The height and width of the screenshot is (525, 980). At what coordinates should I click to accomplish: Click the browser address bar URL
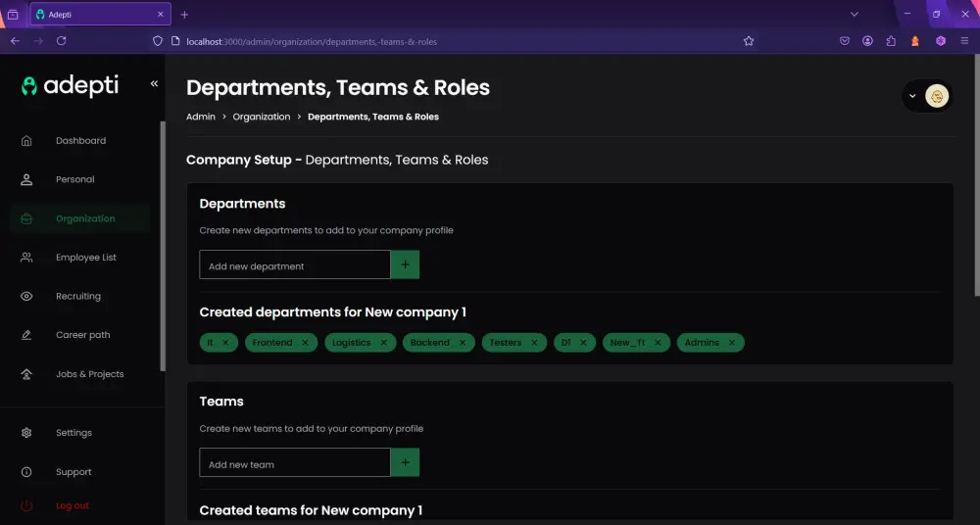point(312,42)
